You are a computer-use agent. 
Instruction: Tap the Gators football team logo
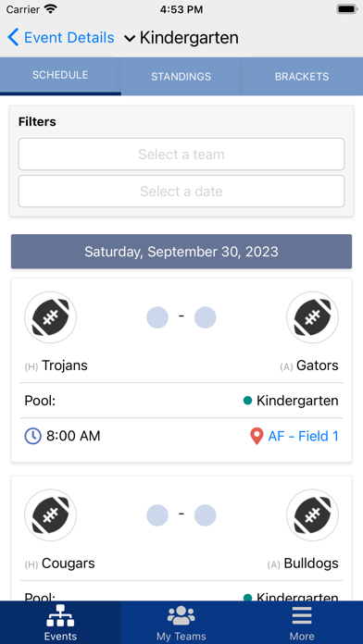click(x=312, y=317)
